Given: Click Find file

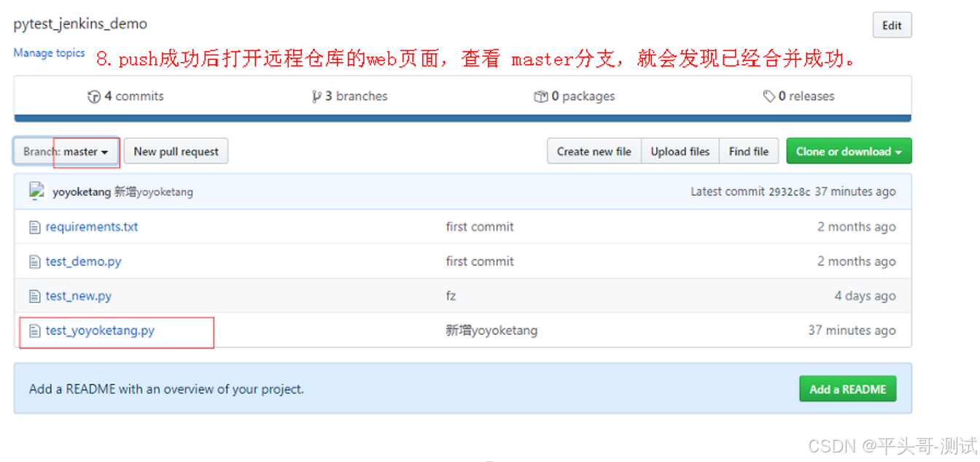Looking at the screenshot, I should click(749, 151).
